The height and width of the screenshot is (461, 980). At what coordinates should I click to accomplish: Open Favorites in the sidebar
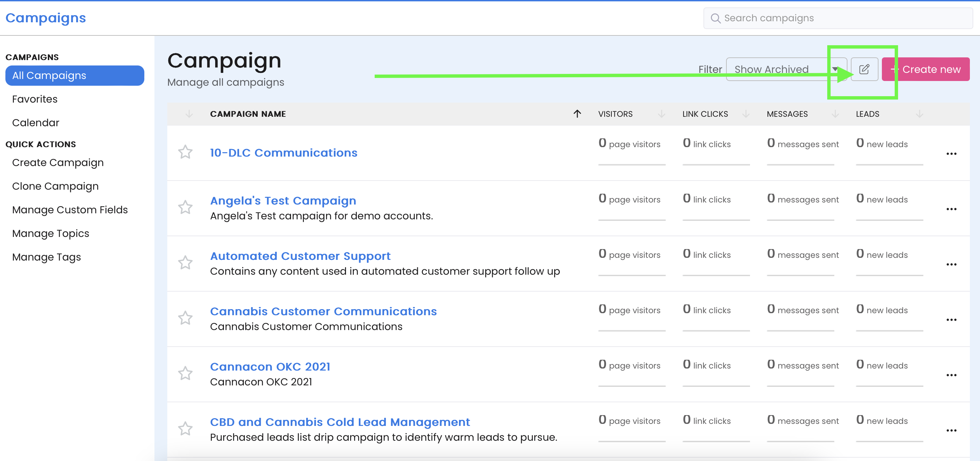35,99
